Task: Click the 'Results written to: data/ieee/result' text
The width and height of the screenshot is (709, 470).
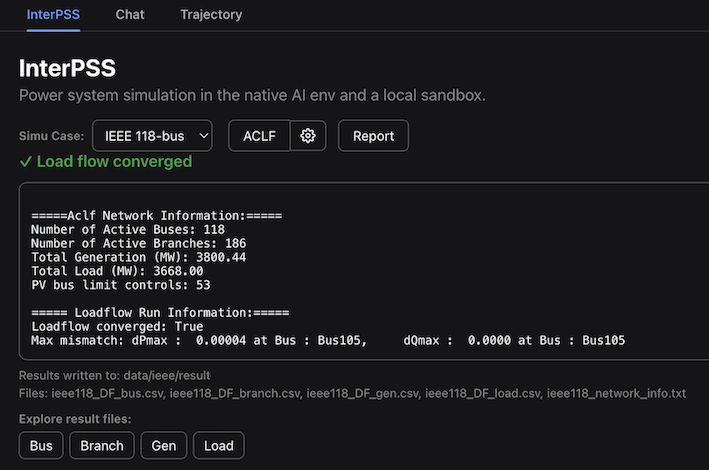Action: click(114, 375)
